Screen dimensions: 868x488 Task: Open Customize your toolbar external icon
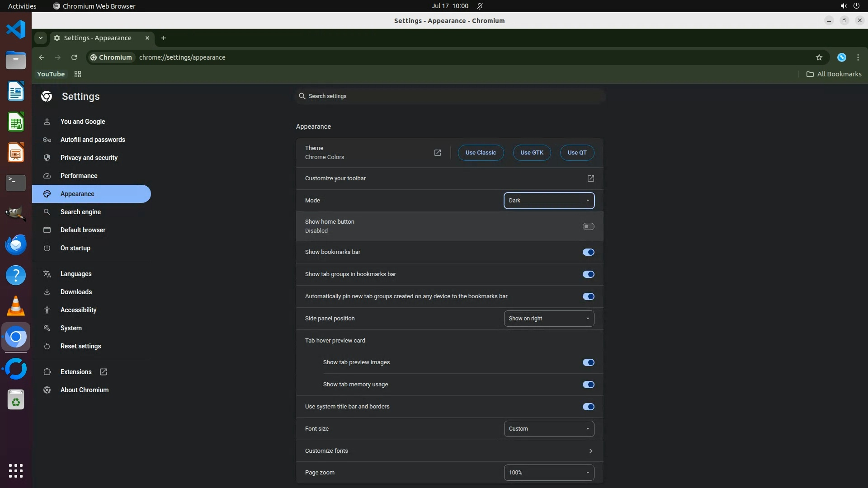(590, 178)
